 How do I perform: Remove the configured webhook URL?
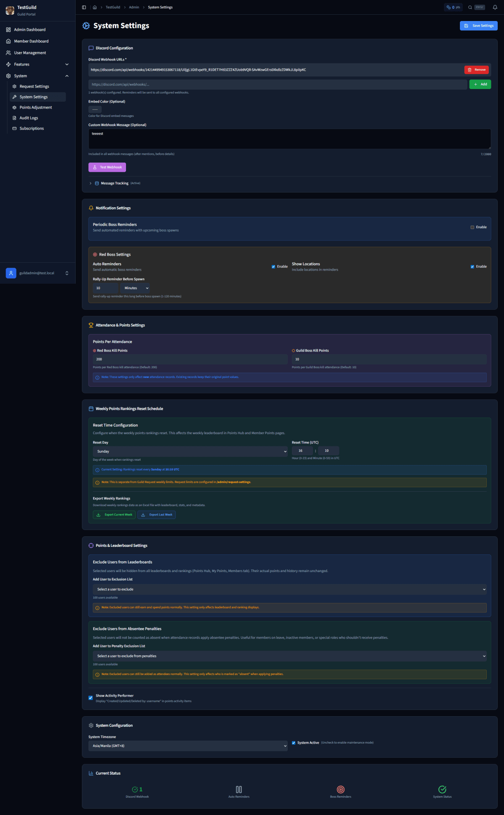click(x=476, y=70)
